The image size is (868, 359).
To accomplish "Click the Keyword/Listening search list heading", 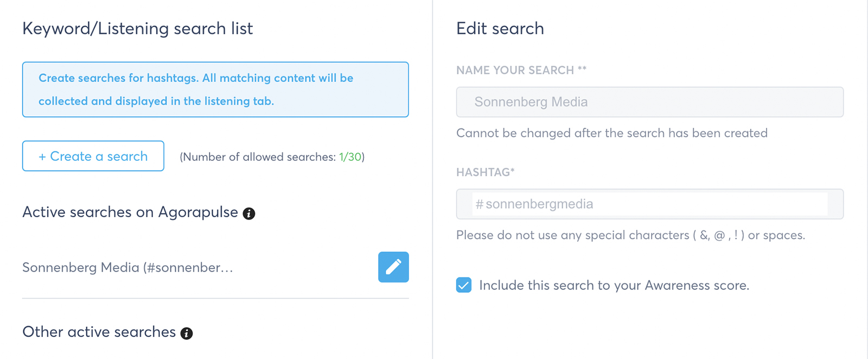I will click(x=138, y=28).
